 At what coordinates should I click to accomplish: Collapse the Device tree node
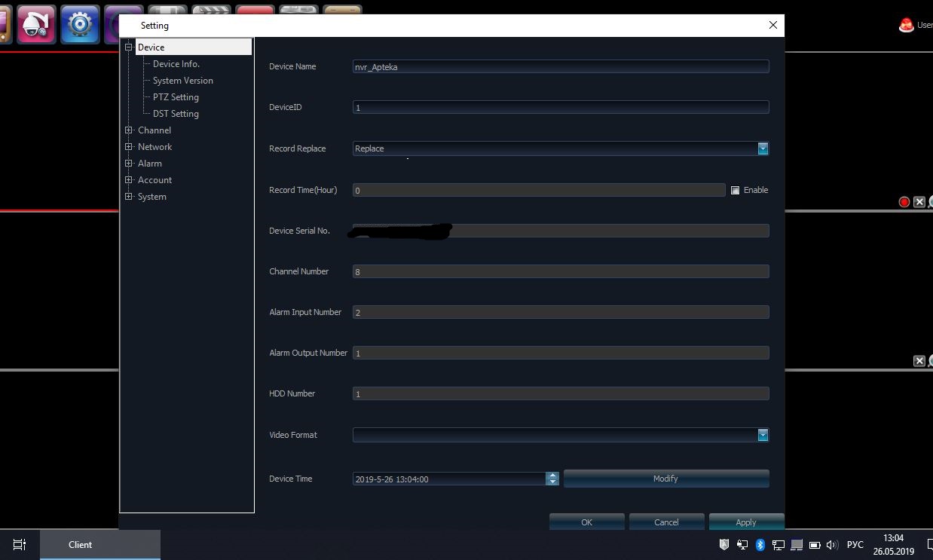point(129,47)
